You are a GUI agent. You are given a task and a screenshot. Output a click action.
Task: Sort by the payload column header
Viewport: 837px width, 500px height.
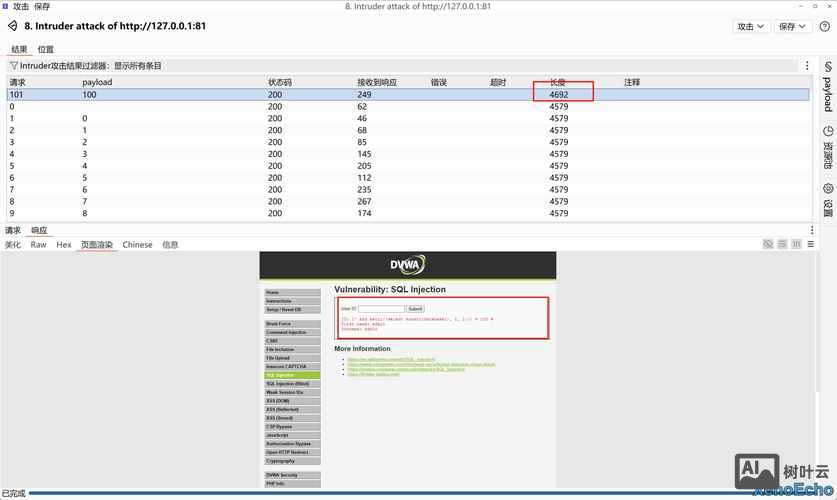[x=97, y=82]
